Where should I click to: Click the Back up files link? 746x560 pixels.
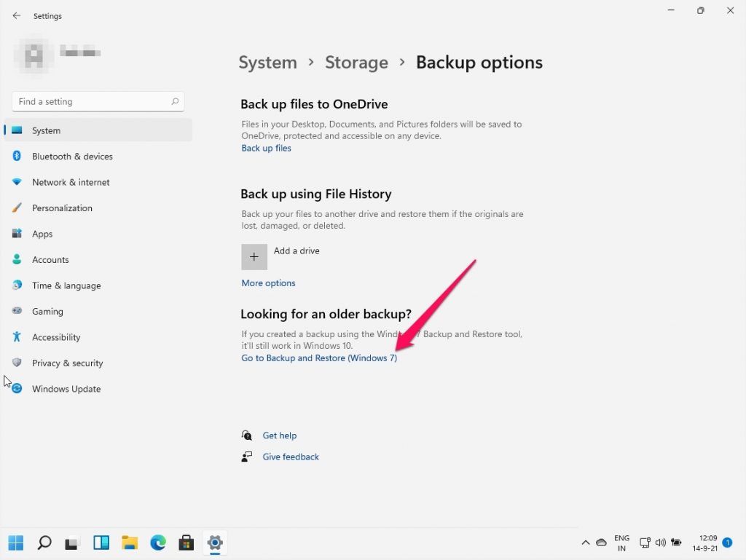266,148
